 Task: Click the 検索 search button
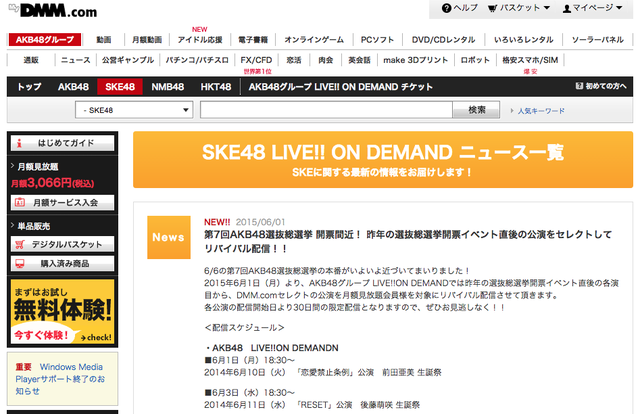[x=476, y=110]
